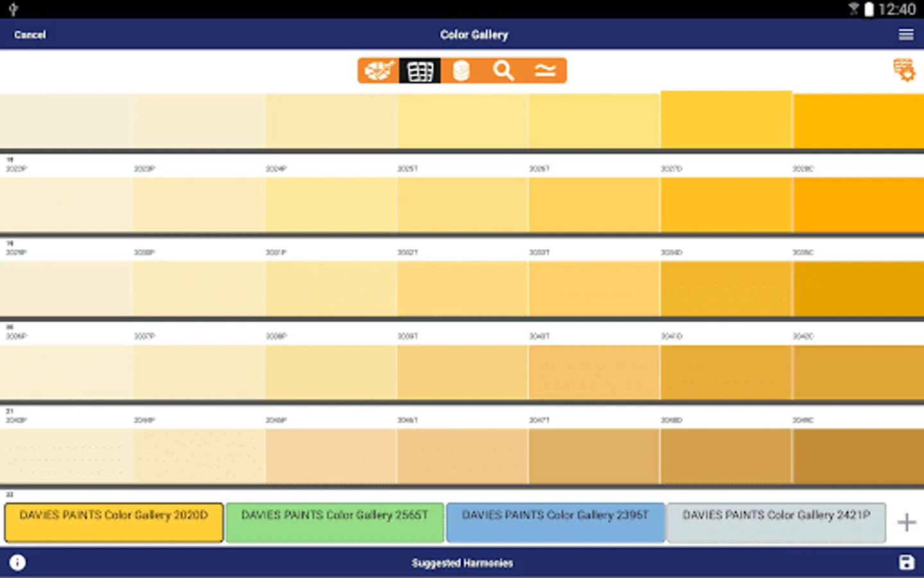The image size is (924, 578).
Task: Choose the swatch labeled 2025T
Action: tap(463, 205)
